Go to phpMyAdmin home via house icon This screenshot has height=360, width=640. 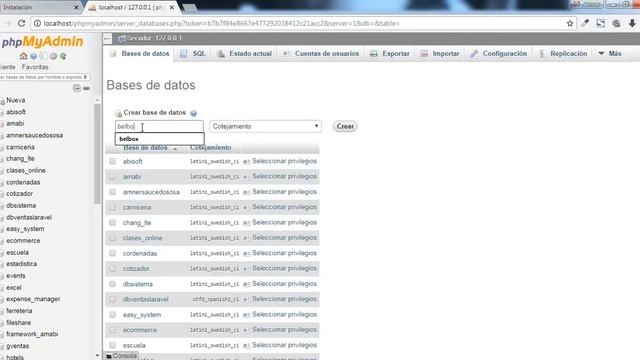click(23, 56)
